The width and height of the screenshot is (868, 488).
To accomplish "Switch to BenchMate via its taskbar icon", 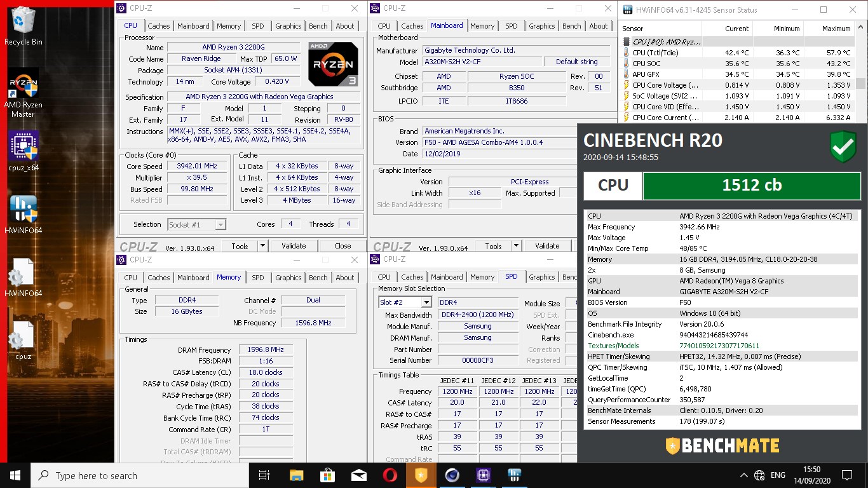I will [421, 475].
